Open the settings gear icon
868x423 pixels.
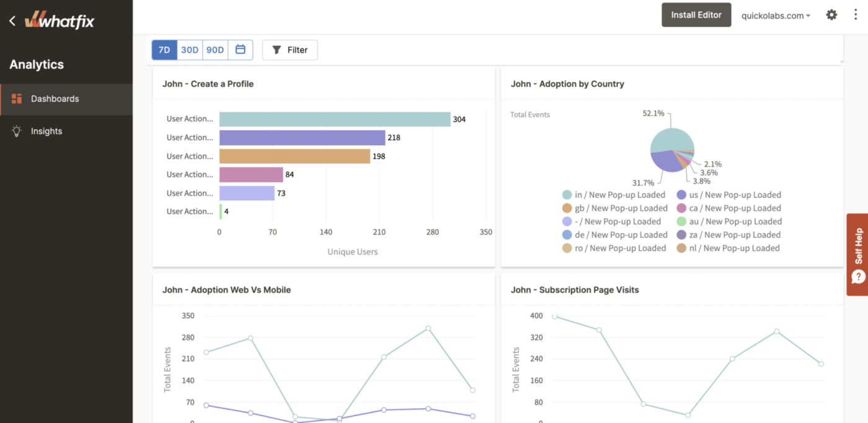(x=831, y=15)
